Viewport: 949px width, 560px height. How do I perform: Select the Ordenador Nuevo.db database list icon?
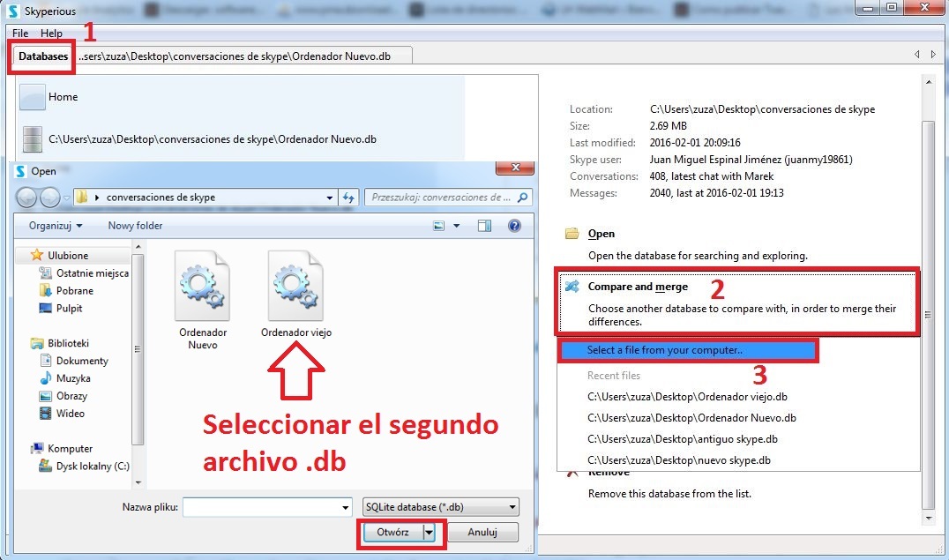coord(32,139)
